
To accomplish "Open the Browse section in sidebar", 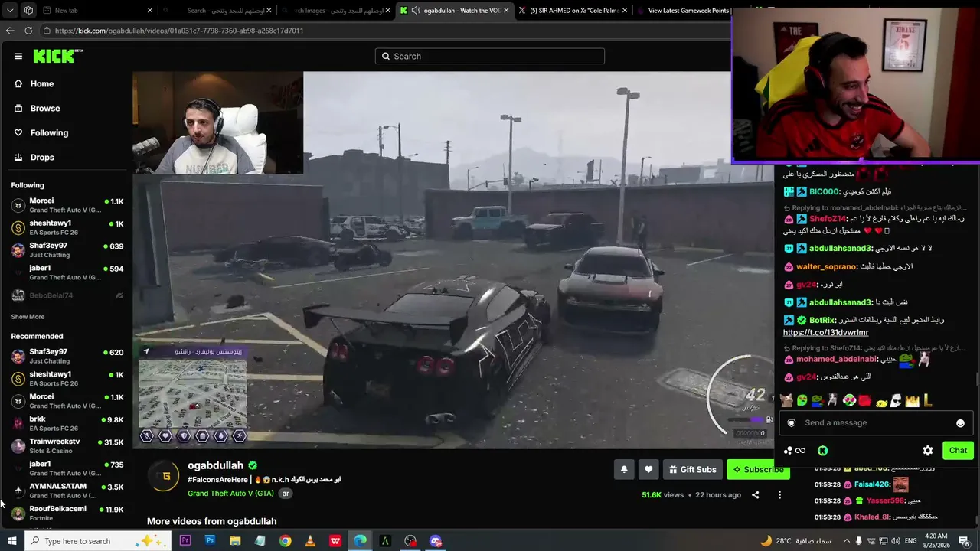I will click(x=44, y=108).
